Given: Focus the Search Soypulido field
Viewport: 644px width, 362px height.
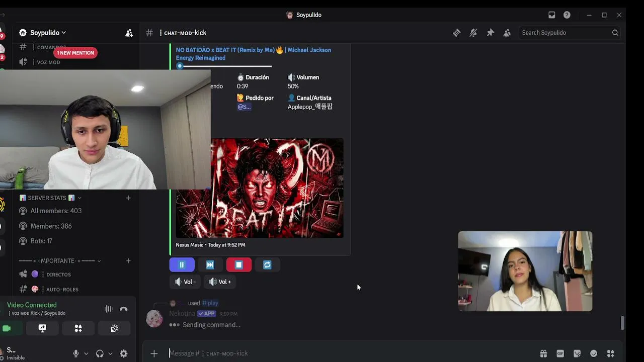Looking at the screenshot, I should click(570, 33).
